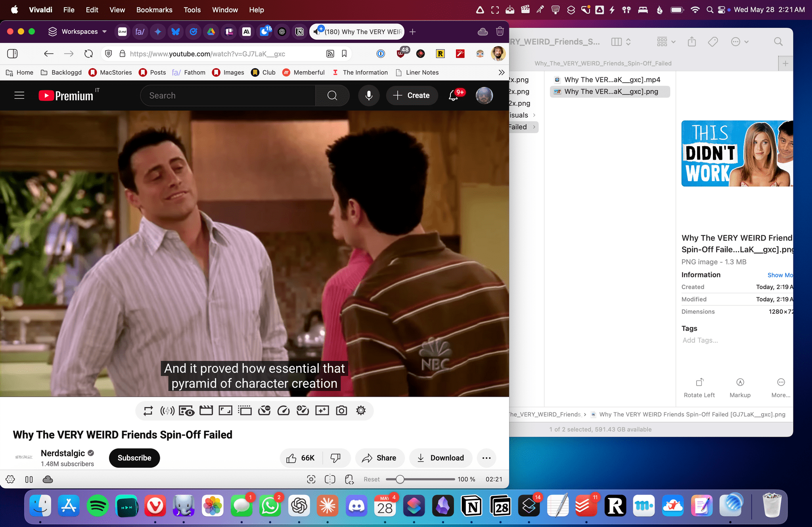Open Finder action ellipsis dropdown
Image resolution: width=812 pixels, height=527 pixels.
click(739, 42)
